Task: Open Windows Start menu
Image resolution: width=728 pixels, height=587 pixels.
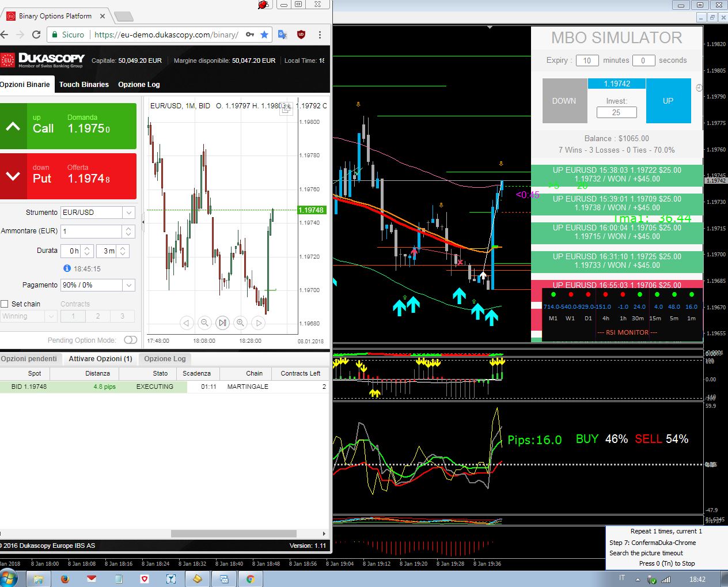Action: coord(9,578)
